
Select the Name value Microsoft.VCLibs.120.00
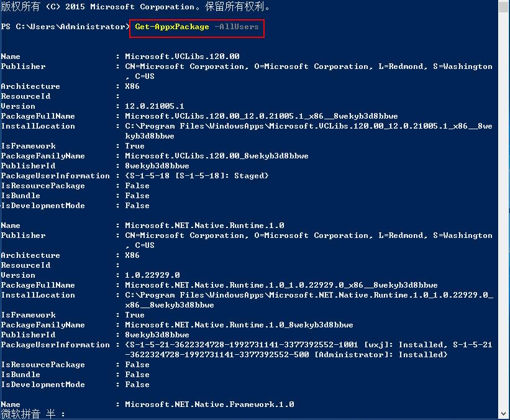pyautogui.click(x=182, y=57)
